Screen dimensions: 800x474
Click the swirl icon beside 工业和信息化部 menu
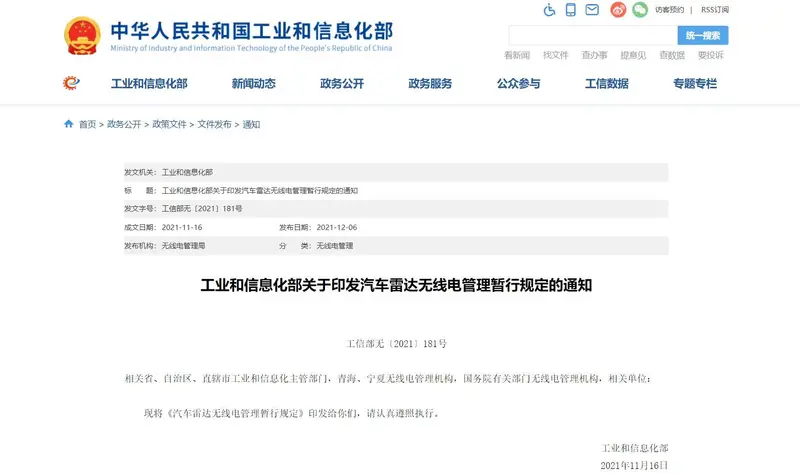[x=71, y=83]
